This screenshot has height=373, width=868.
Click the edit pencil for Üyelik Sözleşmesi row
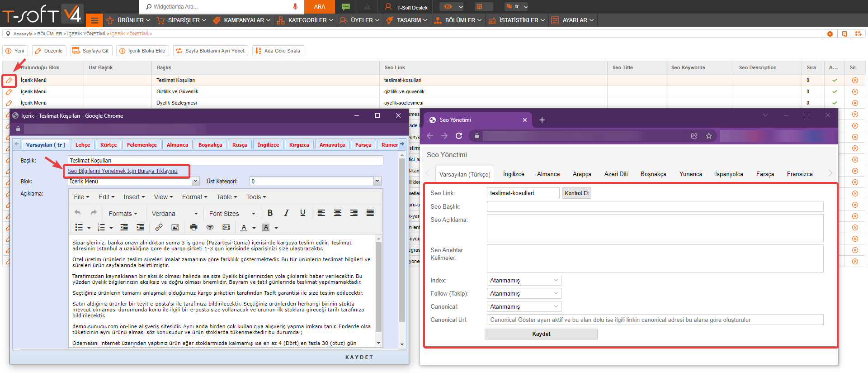click(x=9, y=103)
